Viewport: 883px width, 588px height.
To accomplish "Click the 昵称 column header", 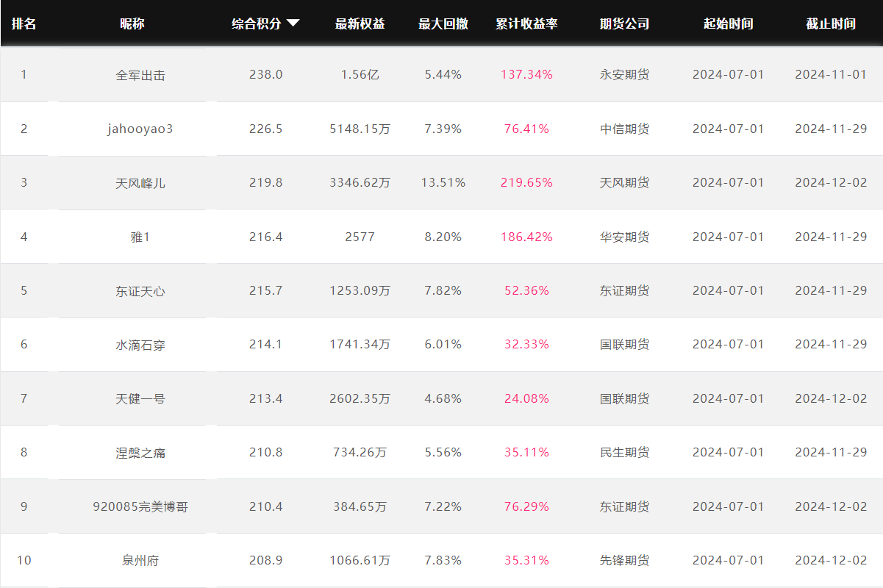I will [x=132, y=24].
